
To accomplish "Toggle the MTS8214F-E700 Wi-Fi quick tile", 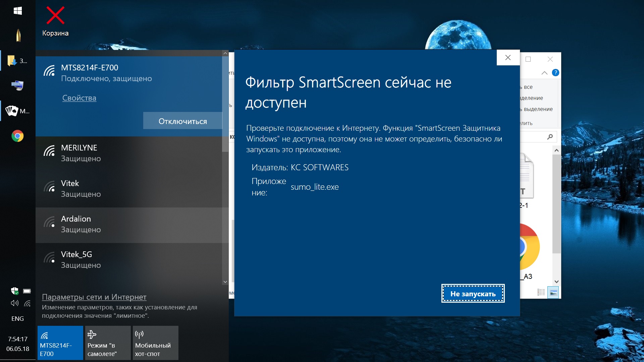I will (60, 343).
